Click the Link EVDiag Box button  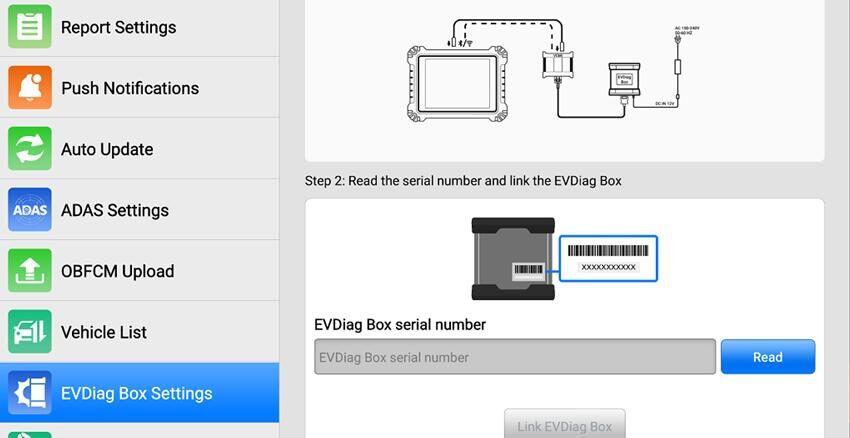coord(564,424)
